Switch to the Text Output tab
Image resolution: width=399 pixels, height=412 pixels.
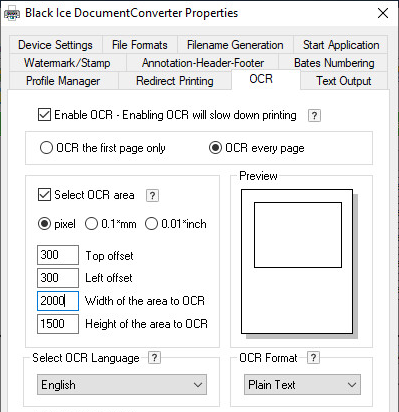pyautogui.click(x=344, y=81)
